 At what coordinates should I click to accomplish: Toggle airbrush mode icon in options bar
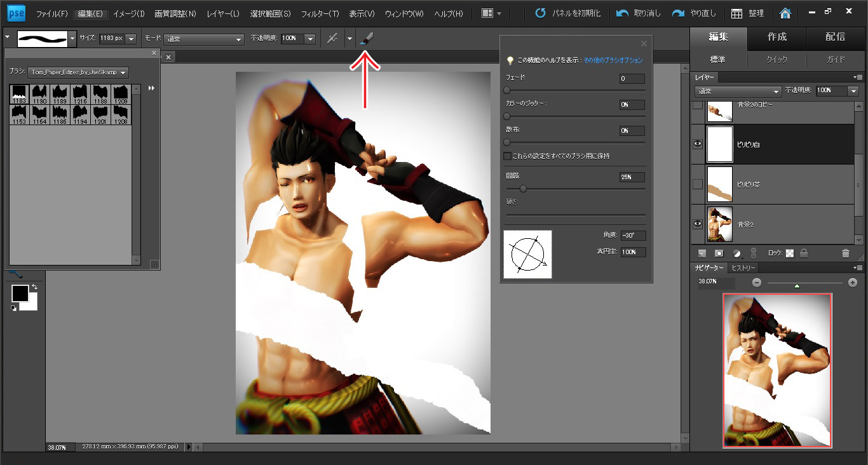click(332, 39)
